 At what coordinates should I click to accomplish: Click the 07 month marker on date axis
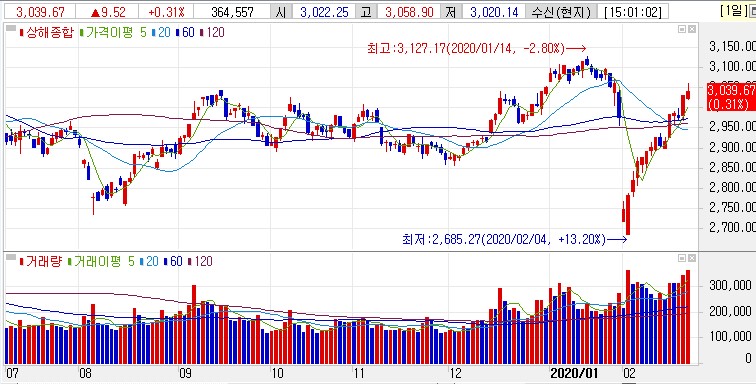[13, 373]
